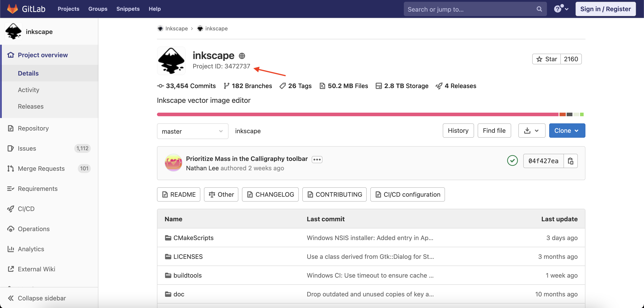Open 4 Releases link

[456, 86]
